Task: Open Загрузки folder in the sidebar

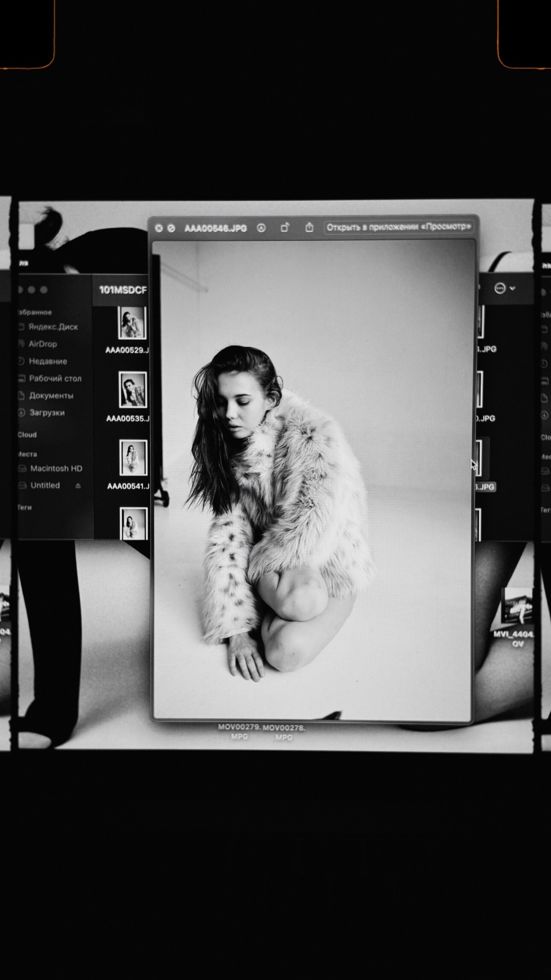Action: [x=47, y=413]
